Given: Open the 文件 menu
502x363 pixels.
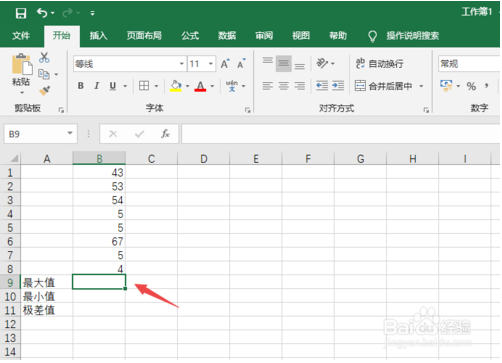Looking at the screenshot, I should coord(21,35).
